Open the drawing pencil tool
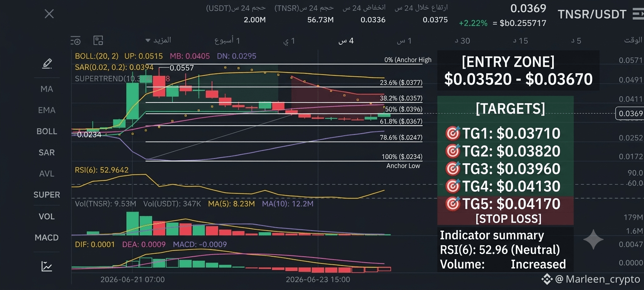 tap(47, 64)
